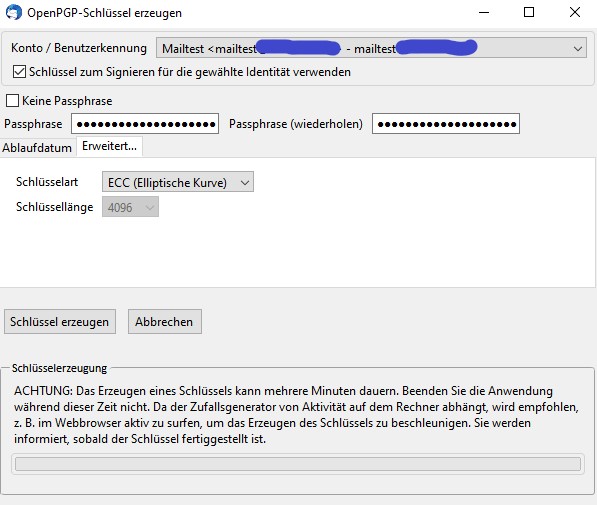Minimize the OpenPGP key window
This screenshot has width=597, height=505.
coord(484,13)
